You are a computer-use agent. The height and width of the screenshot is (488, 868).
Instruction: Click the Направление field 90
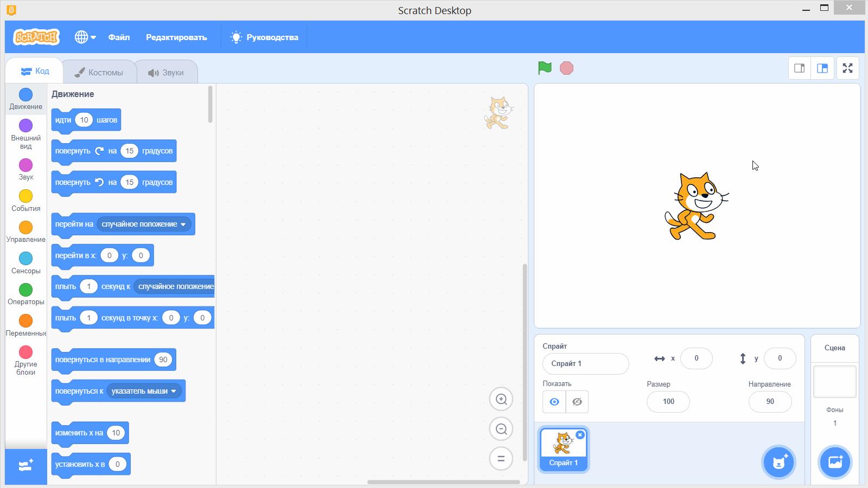770,402
